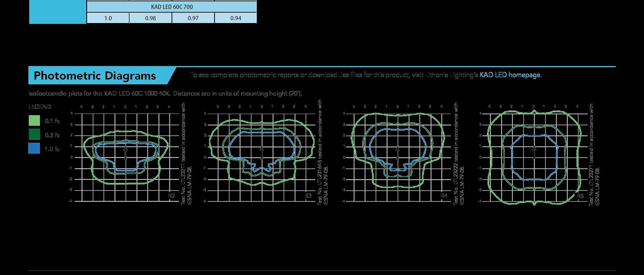Click the "1.0 fc" legend text
The height and width of the screenshot is (275, 644).
(x=52, y=149)
